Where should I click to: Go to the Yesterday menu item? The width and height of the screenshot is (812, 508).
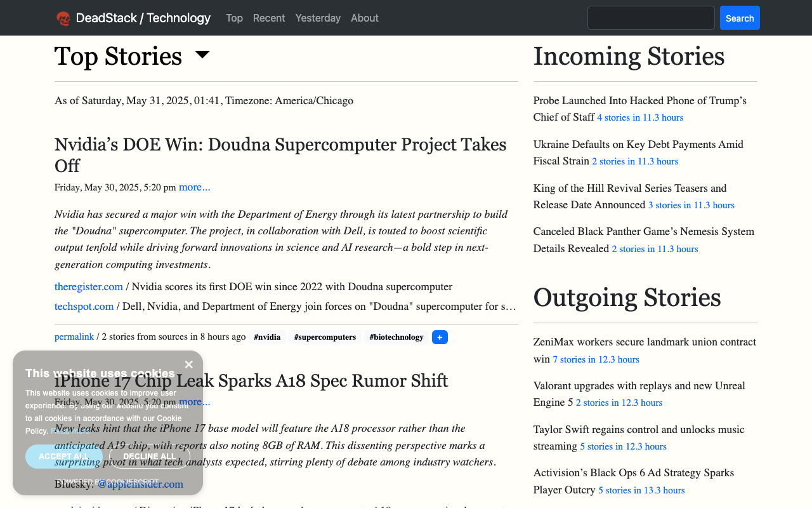coord(318,18)
